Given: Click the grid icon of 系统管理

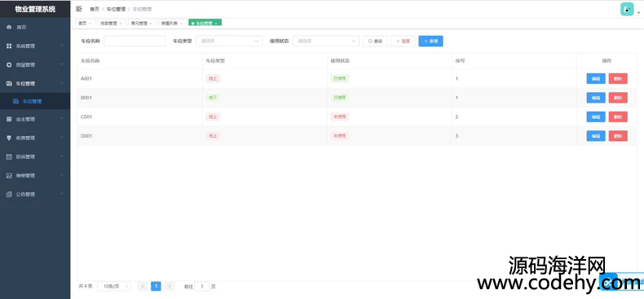Looking at the screenshot, I should [x=9, y=46].
